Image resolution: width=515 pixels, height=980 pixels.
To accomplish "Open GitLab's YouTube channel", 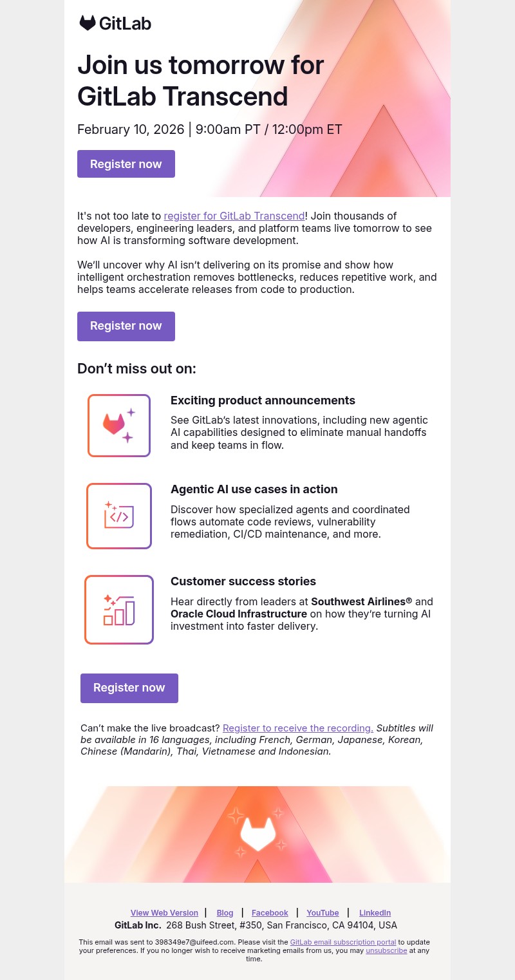I will [x=323, y=912].
